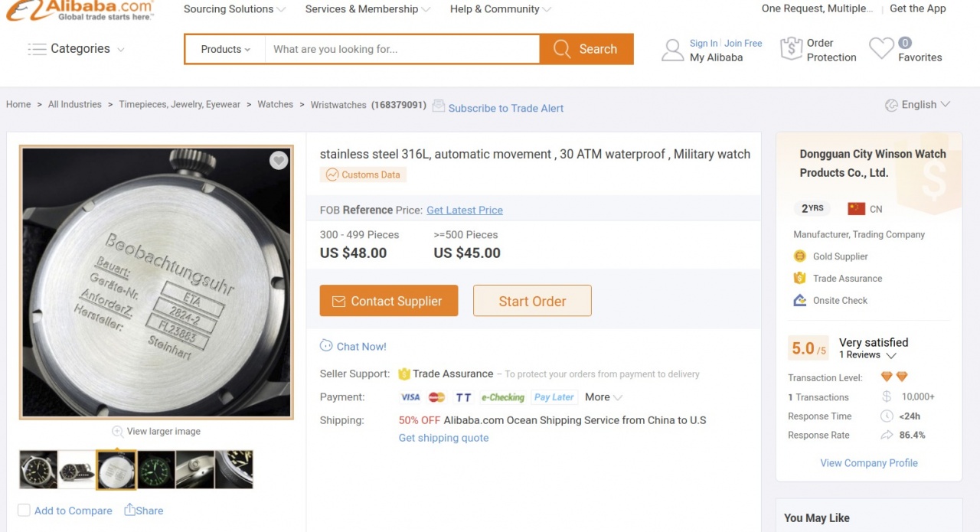Click the Chat Now bubble icon

pos(326,346)
